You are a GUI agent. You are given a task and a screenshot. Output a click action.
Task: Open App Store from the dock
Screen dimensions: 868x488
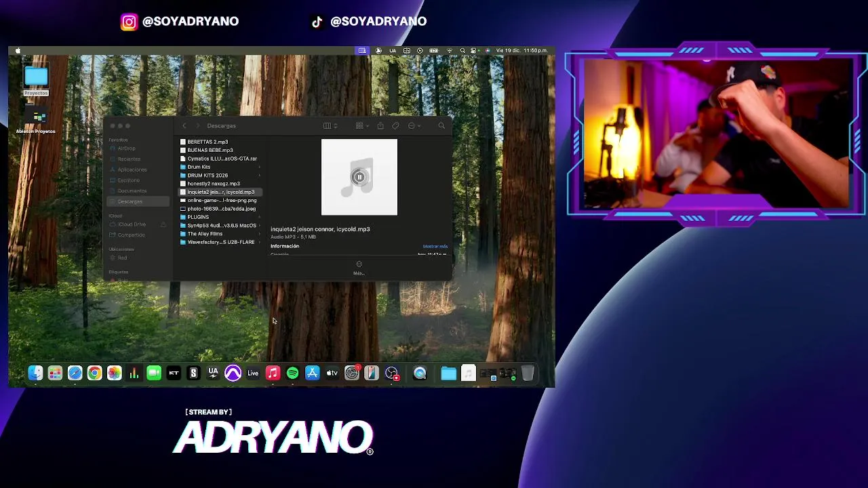[x=312, y=373]
